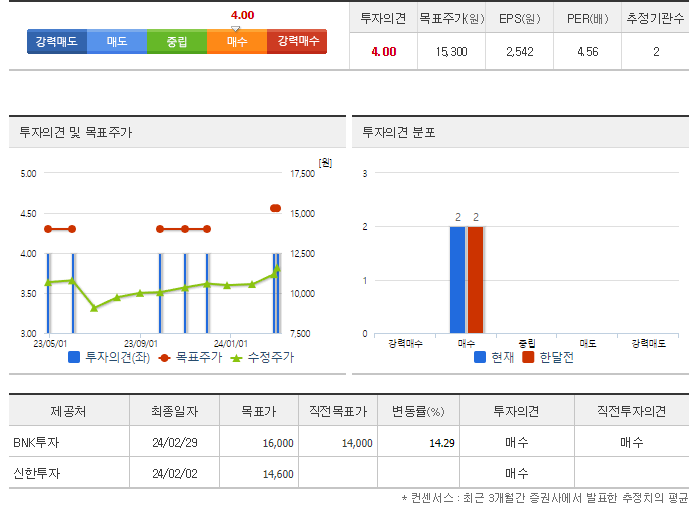The width and height of the screenshot is (698, 516).
Task: Click the lowest green 수정주가 point on chart
Action: coord(94,308)
